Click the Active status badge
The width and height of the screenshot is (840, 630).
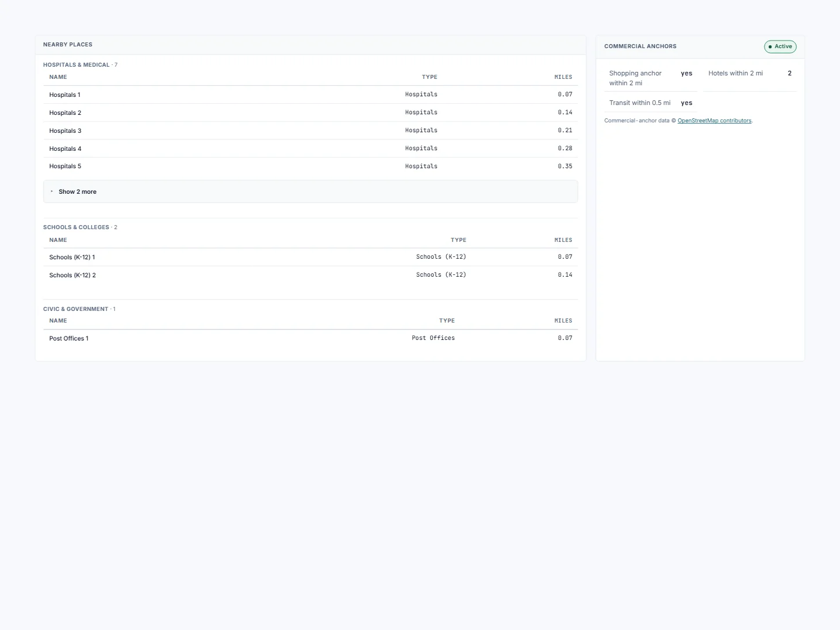(x=780, y=46)
